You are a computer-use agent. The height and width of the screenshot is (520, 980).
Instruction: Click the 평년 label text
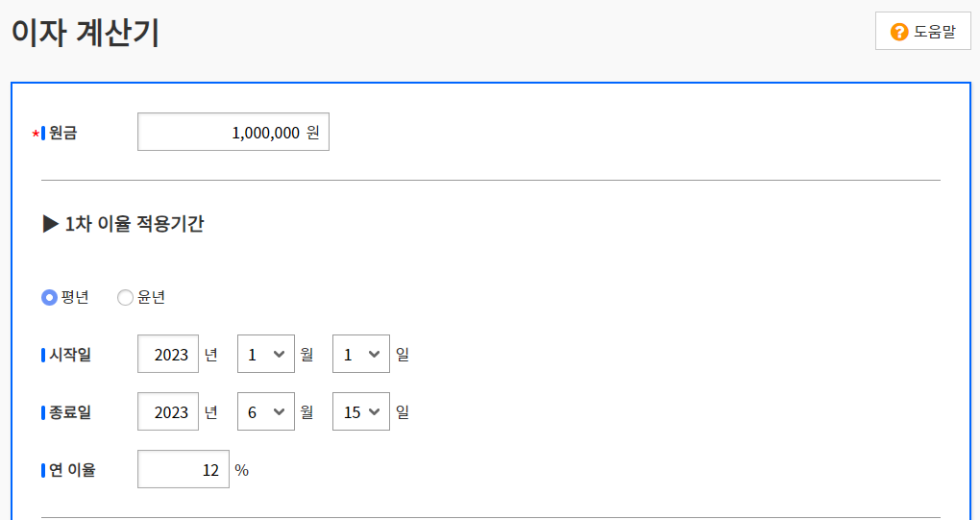click(x=75, y=297)
